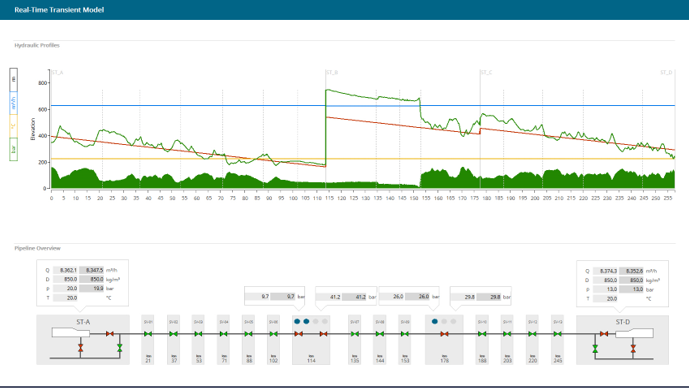Viewport: 689px width, 388px height.
Task: Select the 'bar' pressure axis tab
Action: [x=14, y=149]
